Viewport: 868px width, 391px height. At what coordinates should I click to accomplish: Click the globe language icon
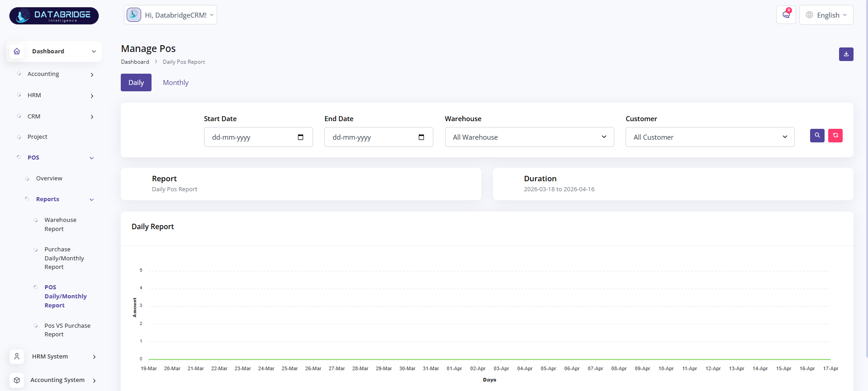(810, 15)
